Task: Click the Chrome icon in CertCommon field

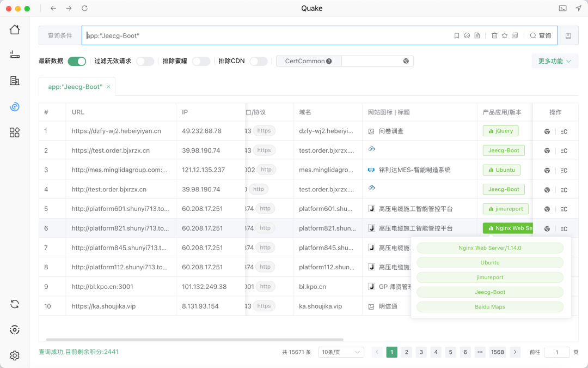Action: click(x=406, y=61)
